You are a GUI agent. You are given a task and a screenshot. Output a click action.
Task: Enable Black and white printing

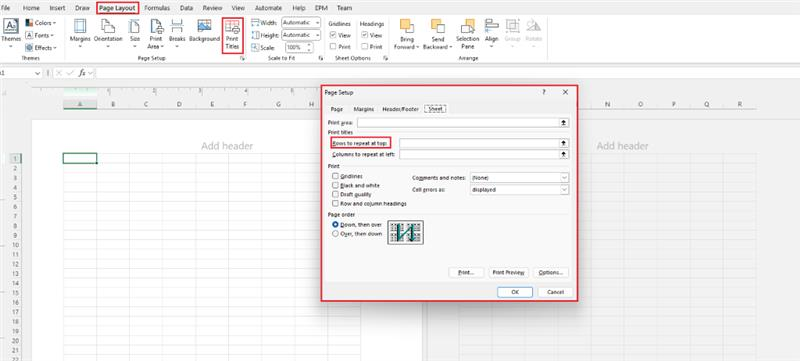335,185
